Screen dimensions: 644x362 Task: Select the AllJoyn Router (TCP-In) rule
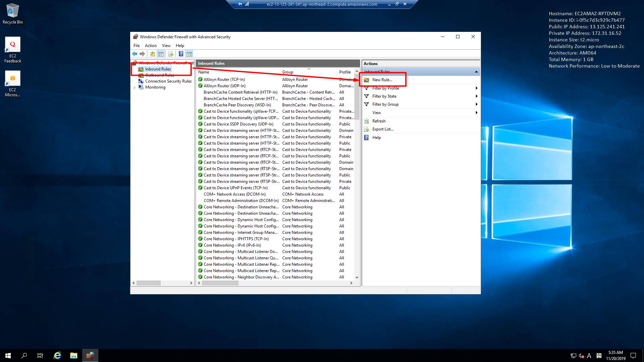[224, 80]
